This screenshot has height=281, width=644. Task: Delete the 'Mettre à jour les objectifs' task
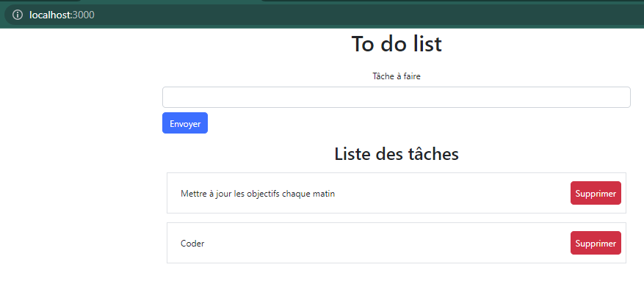click(596, 193)
